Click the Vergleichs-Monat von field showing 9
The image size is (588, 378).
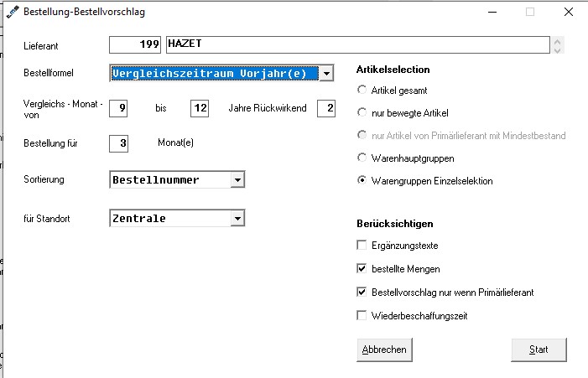(118, 108)
